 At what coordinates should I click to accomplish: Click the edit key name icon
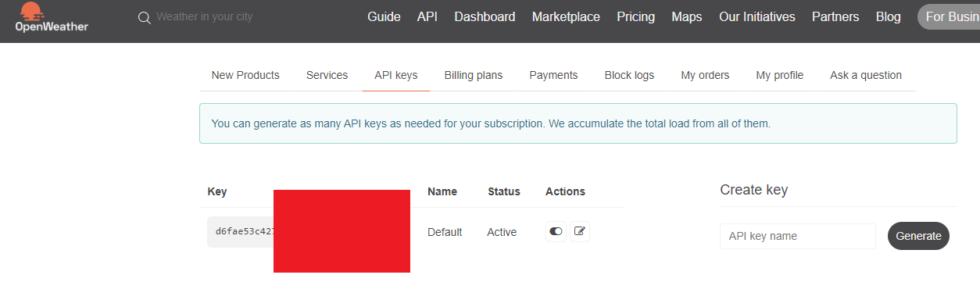pyautogui.click(x=580, y=231)
